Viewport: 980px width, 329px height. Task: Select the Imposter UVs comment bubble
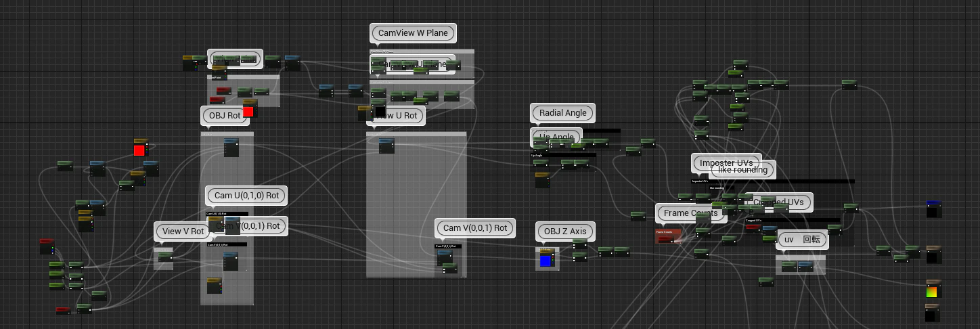(x=726, y=162)
